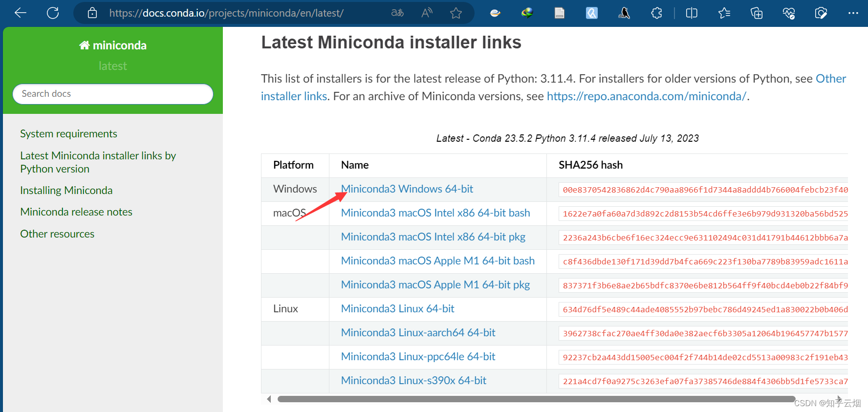The image size is (868, 412).
Task: Open the black cone-shaped extension icon
Action: (624, 13)
